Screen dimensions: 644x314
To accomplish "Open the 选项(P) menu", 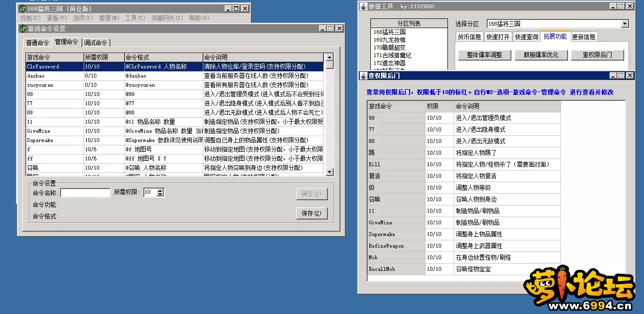I will (83, 18).
